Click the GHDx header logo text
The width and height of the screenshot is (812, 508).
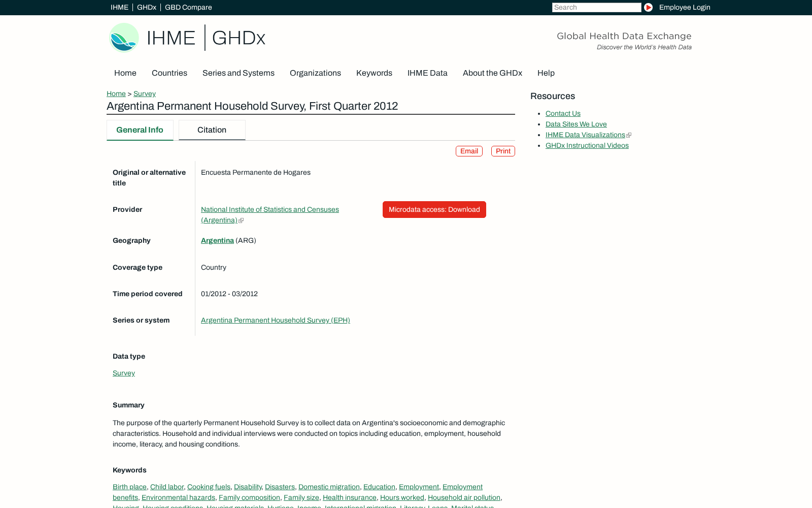(239, 38)
